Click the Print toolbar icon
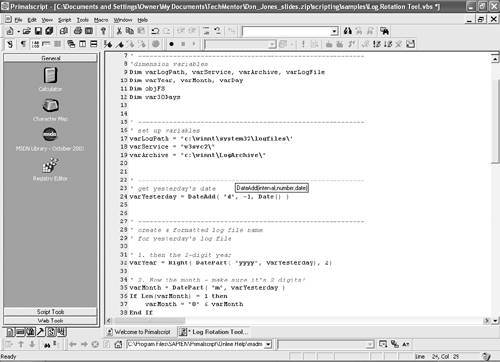 [x=78, y=31]
